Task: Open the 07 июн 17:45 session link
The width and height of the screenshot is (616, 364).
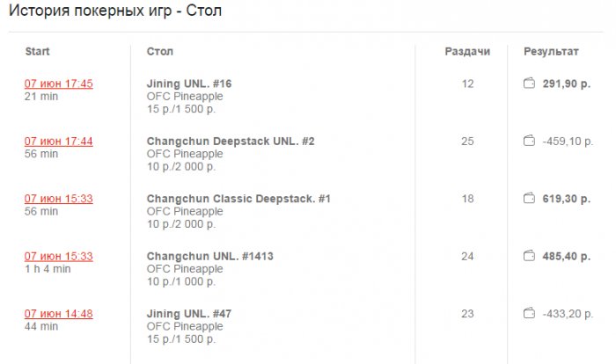Action: pos(58,84)
